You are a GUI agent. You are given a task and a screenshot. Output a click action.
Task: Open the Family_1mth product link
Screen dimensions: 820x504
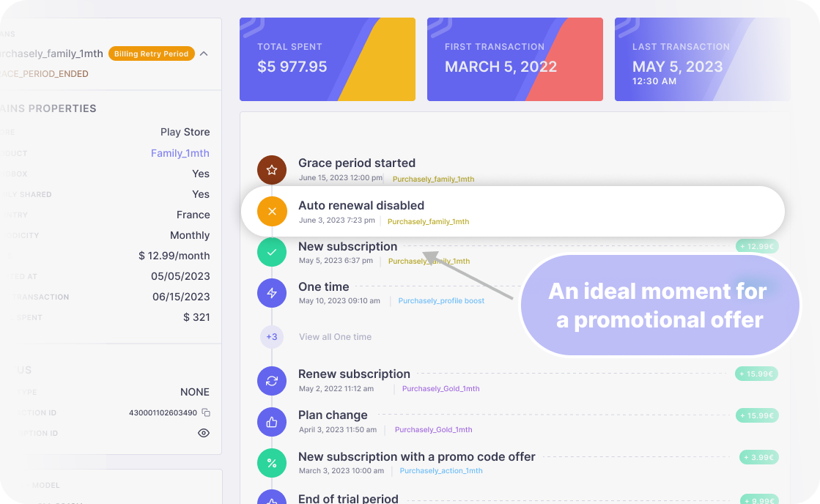(180, 152)
